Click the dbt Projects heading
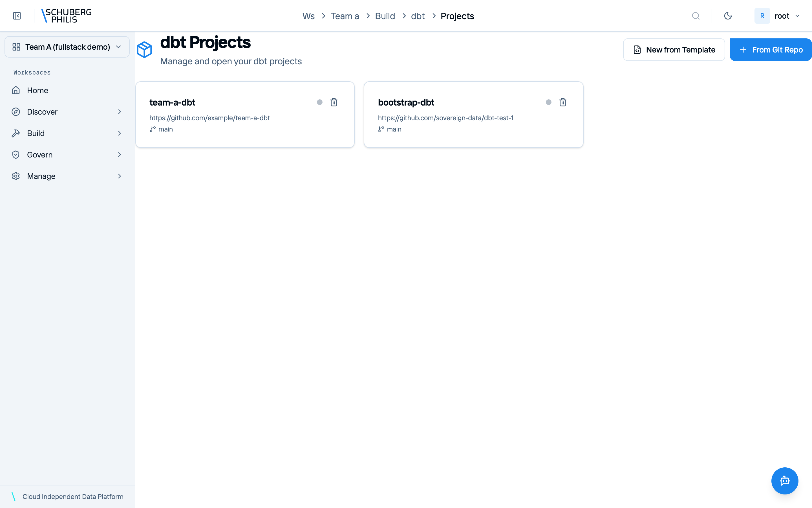812x508 pixels. click(205, 42)
